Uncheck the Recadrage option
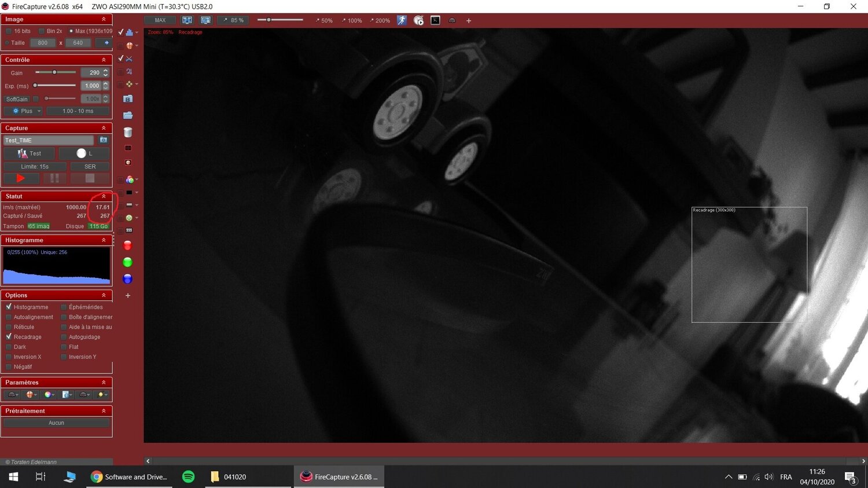 [9, 337]
